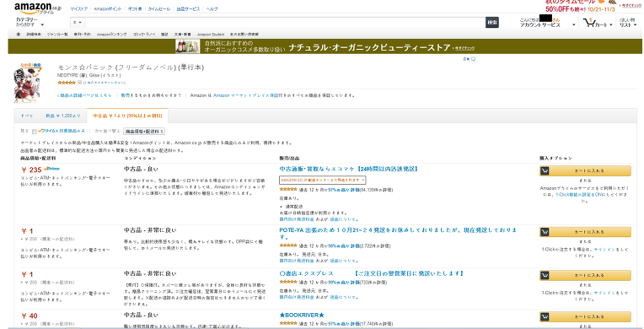This screenshot has width=644, height=329.
Task: Expand the カート dropdown arrow
Action: tap(611, 25)
